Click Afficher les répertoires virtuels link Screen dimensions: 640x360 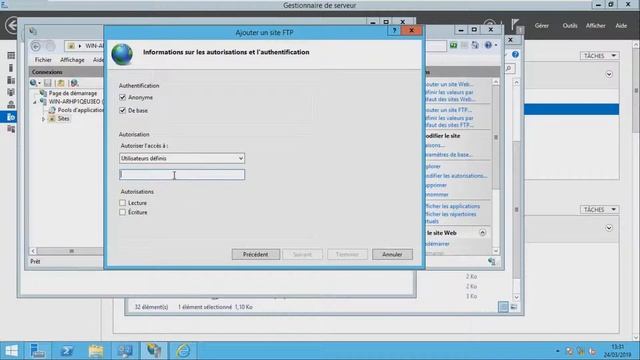450,217
